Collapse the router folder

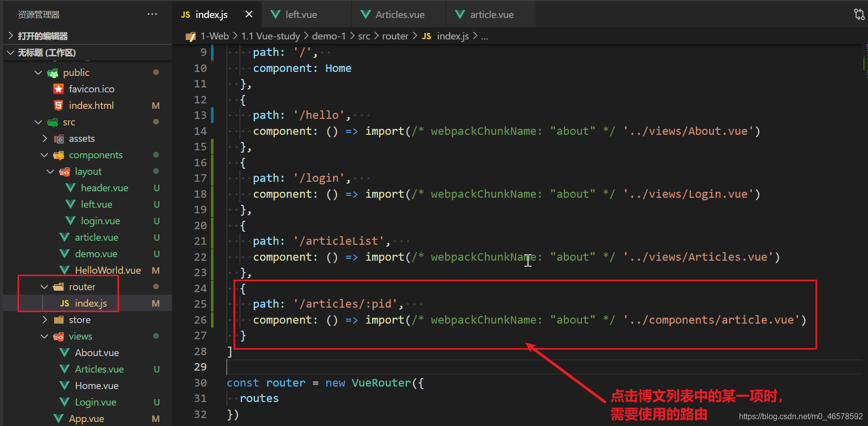point(44,287)
